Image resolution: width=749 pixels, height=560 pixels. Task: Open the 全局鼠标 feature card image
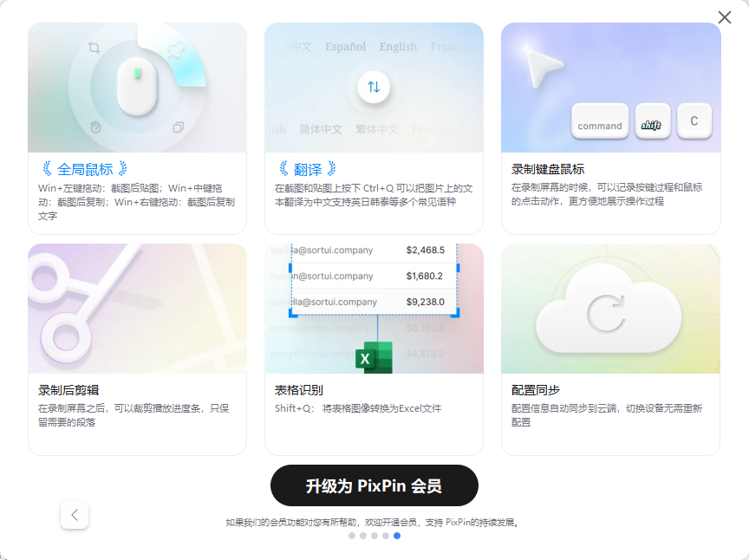click(x=138, y=88)
